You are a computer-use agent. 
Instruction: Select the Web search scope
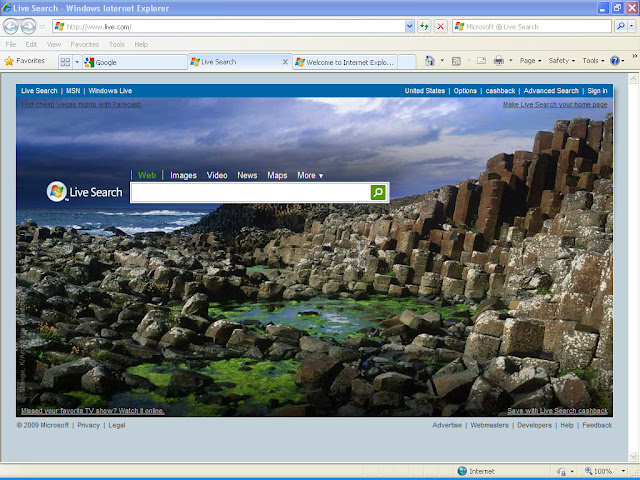147,175
